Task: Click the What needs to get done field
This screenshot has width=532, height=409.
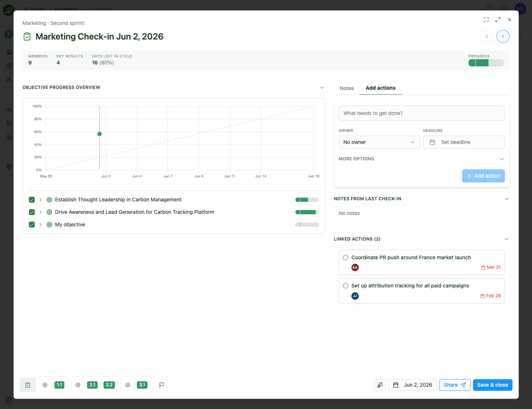Action: [x=421, y=113]
